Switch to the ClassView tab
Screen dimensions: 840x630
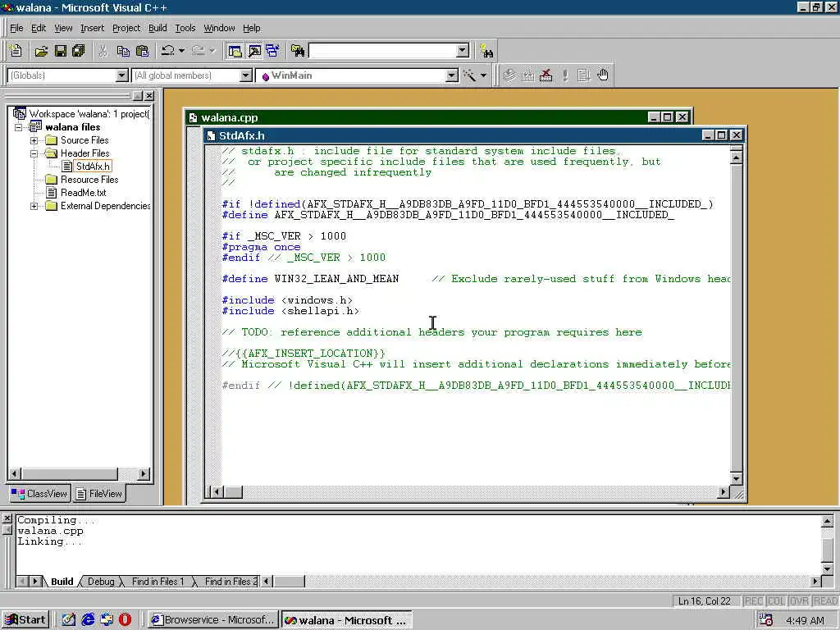pyautogui.click(x=39, y=493)
